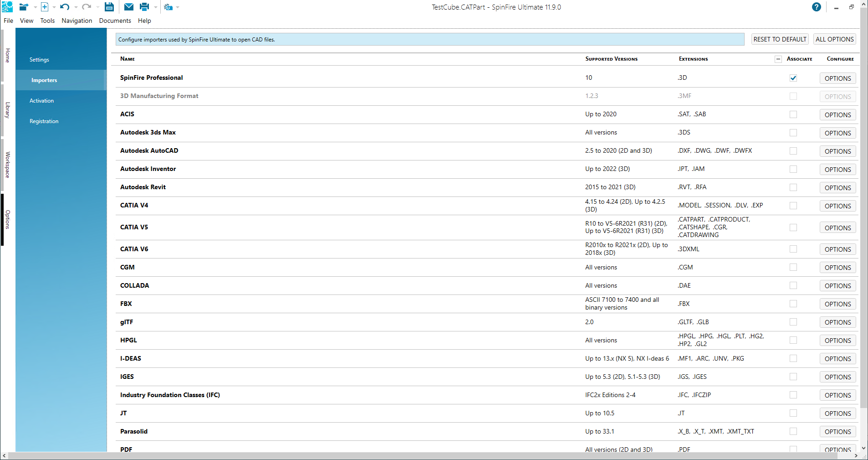
Task: Enable association for Autodesk 3ds Max
Action: [x=793, y=133]
